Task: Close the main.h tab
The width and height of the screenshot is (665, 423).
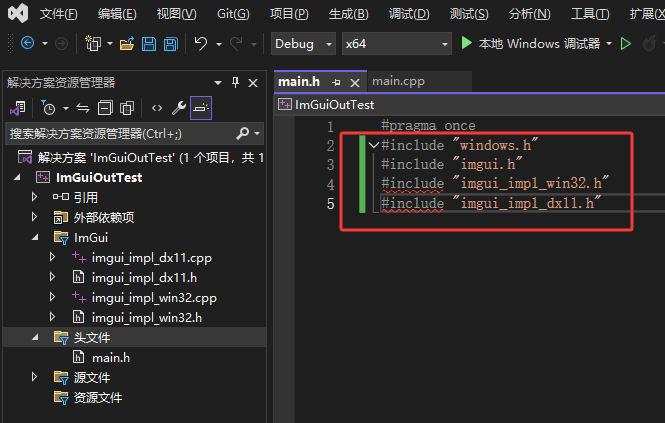Action: coord(355,83)
